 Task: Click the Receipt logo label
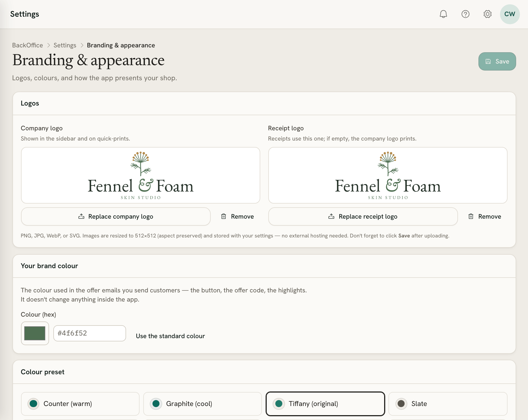286,128
